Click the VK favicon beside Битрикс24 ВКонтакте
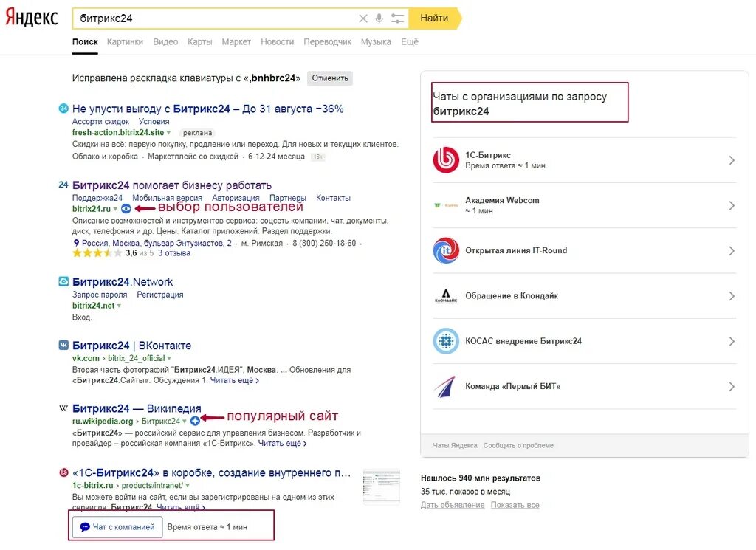 tap(63, 346)
